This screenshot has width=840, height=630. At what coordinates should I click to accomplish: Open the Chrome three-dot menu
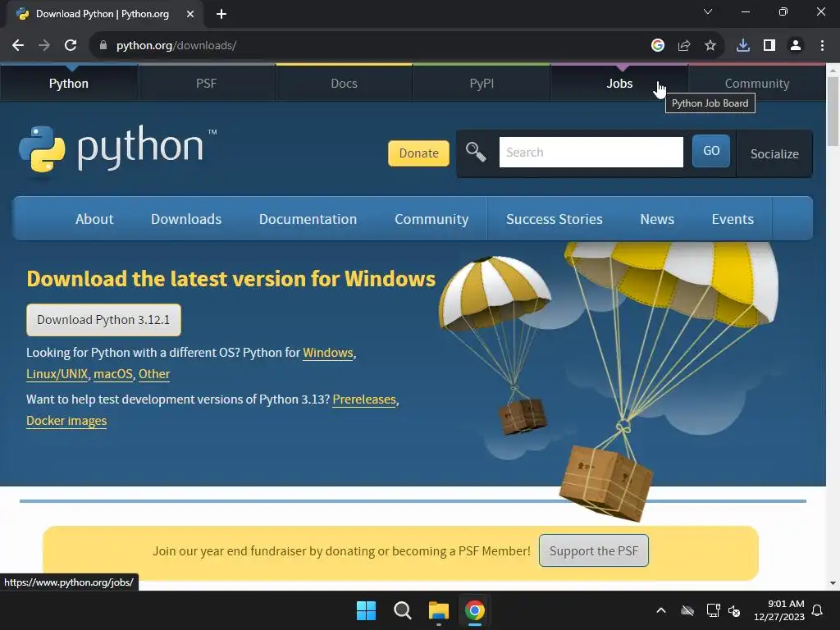822,46
